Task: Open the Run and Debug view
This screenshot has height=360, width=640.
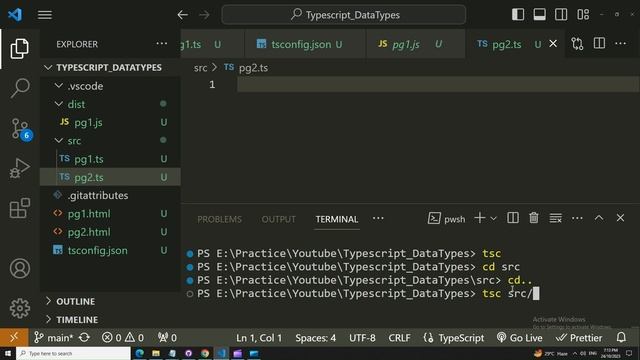Action: click(x=20, y=168)
